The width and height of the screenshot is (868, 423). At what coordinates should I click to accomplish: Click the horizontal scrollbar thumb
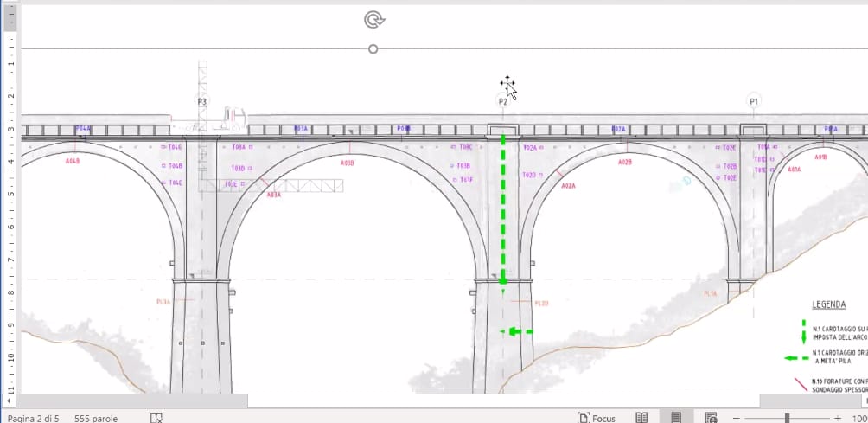pos(501,401)
